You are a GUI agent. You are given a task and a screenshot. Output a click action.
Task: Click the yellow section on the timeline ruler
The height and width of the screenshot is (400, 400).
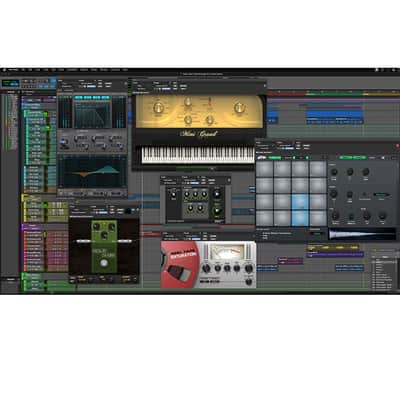tap(381, 95)
